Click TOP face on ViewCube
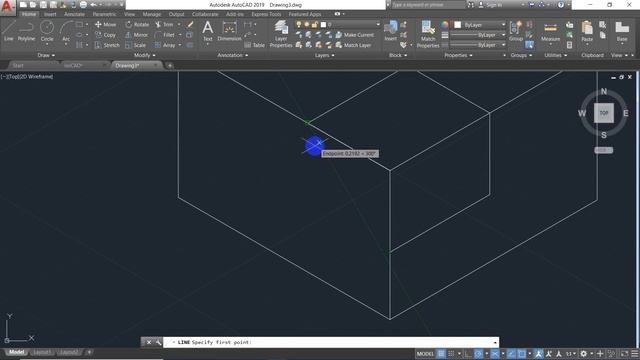This screenshot has width=640, height=360. coord(604,113)
